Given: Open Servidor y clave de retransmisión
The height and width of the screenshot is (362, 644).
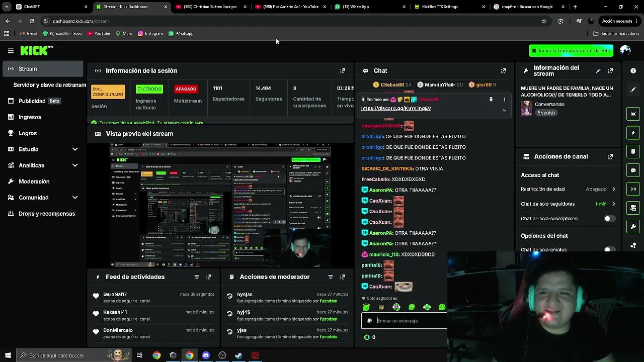Looking at the screenshot, I should [x=49, y=85].
